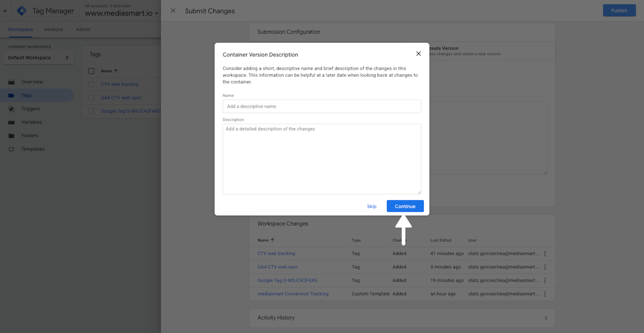Check the CTV web tracking tag checkbox
The image size is (644, 333).
tap(91, 85)
